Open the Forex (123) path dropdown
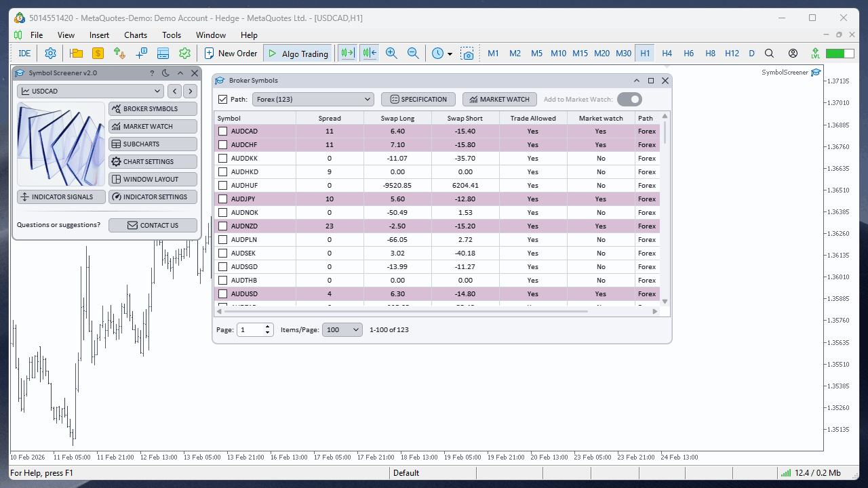This screenshot has width=868, height=488. [313, 99]
